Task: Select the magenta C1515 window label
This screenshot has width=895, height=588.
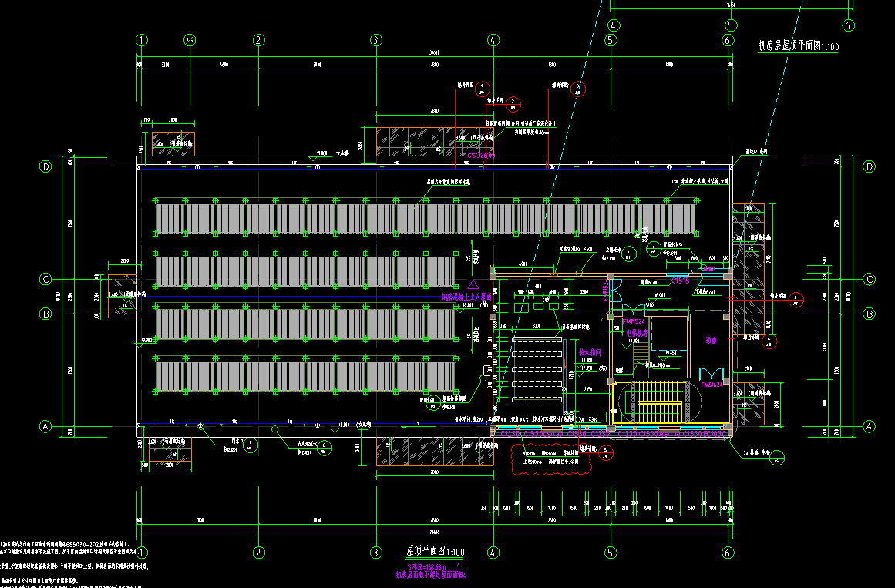Action: 681,281
